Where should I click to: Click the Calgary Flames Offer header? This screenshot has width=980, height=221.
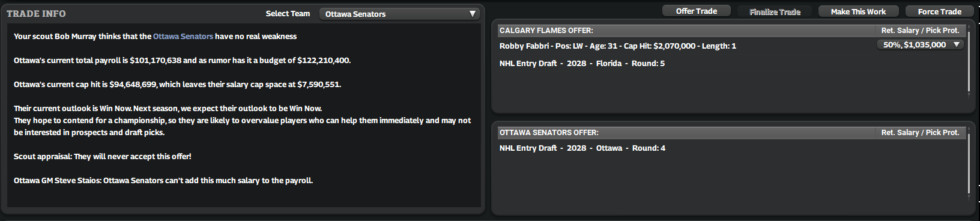(546, 31)
